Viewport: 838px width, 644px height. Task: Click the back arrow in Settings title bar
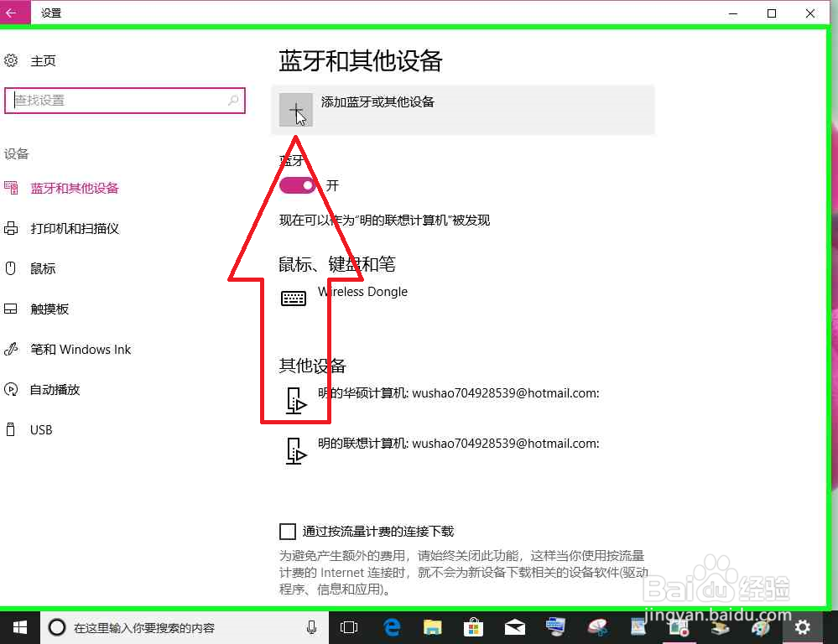(x=12, y=13)
